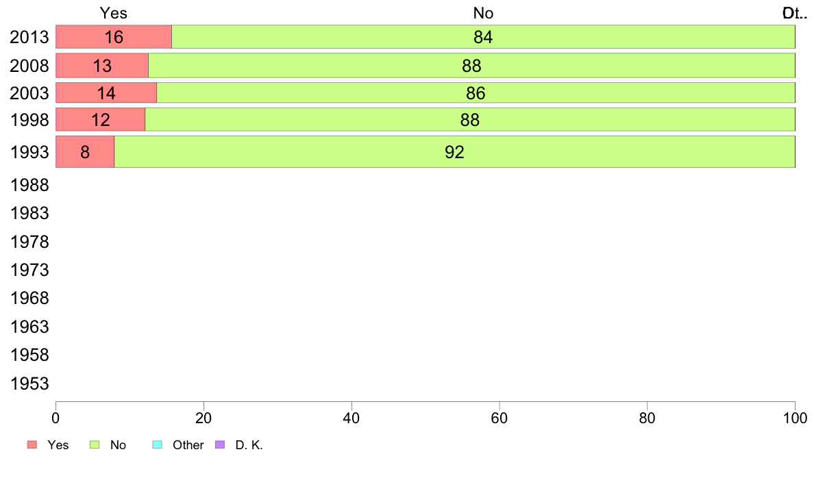Select the 2003 Yes segment showing 14
The image size is (814, 504).
click(106, 93)
